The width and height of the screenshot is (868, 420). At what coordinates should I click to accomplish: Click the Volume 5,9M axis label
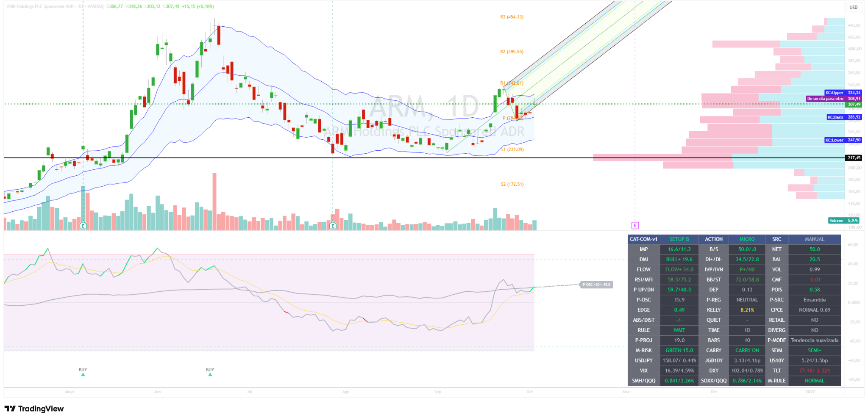pos(844,221)
